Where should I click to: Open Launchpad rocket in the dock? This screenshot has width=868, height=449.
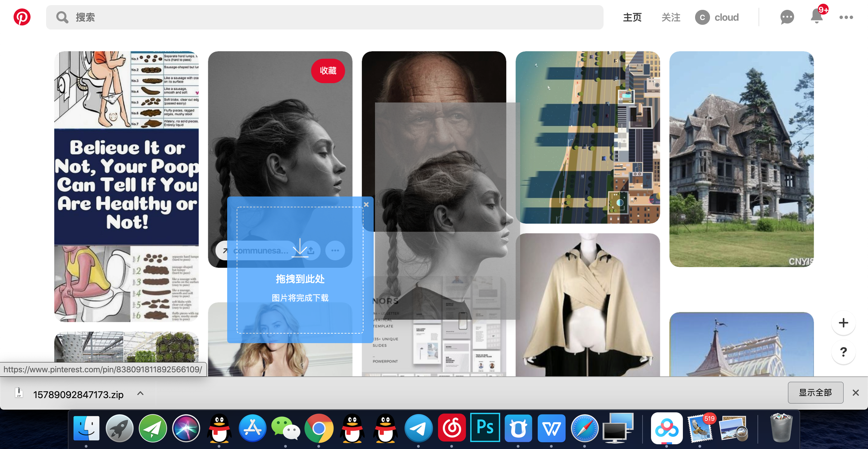119,429
